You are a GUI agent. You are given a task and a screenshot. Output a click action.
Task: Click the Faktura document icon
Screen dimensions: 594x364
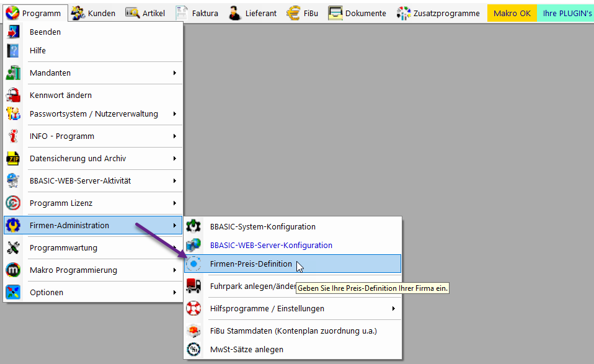182,13
